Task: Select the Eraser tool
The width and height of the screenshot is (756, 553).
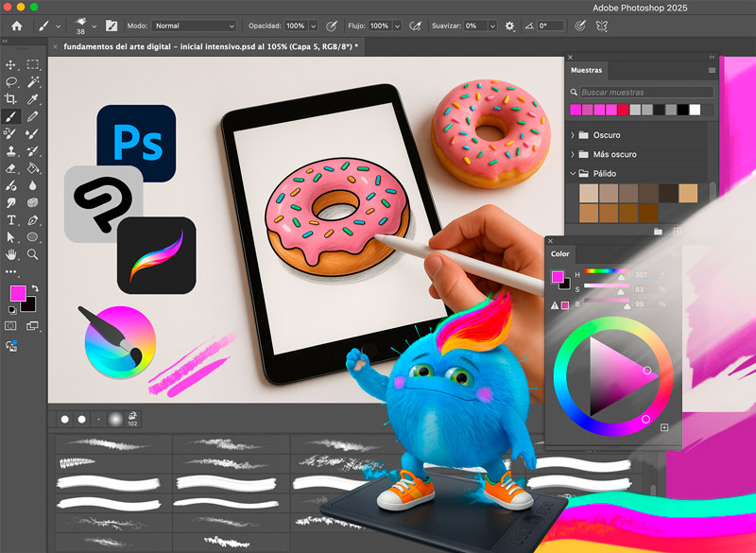Action: point(10,168)
